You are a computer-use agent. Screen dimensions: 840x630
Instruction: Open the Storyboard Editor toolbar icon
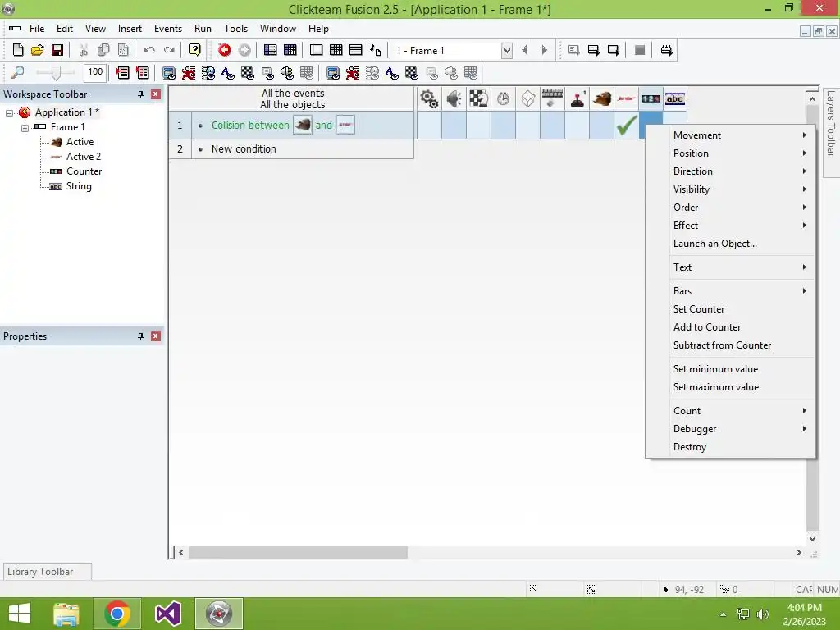tap(271, 50)
